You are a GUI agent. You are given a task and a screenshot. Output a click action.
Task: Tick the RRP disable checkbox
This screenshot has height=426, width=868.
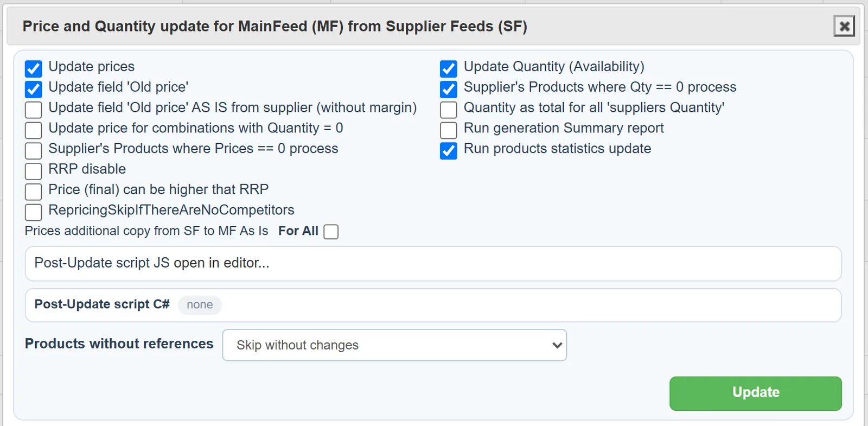[x=34, y=171]
